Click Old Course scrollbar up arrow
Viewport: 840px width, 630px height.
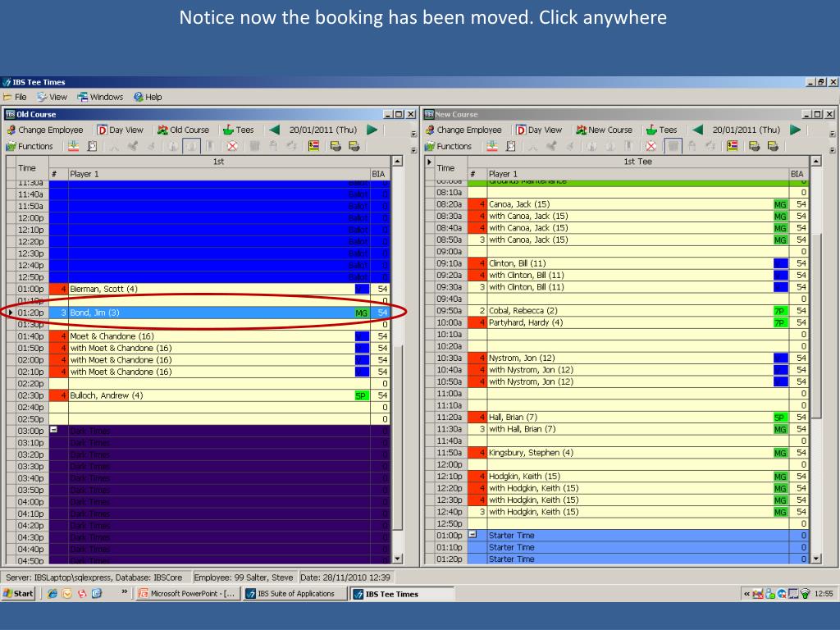(x=397, y=162)
